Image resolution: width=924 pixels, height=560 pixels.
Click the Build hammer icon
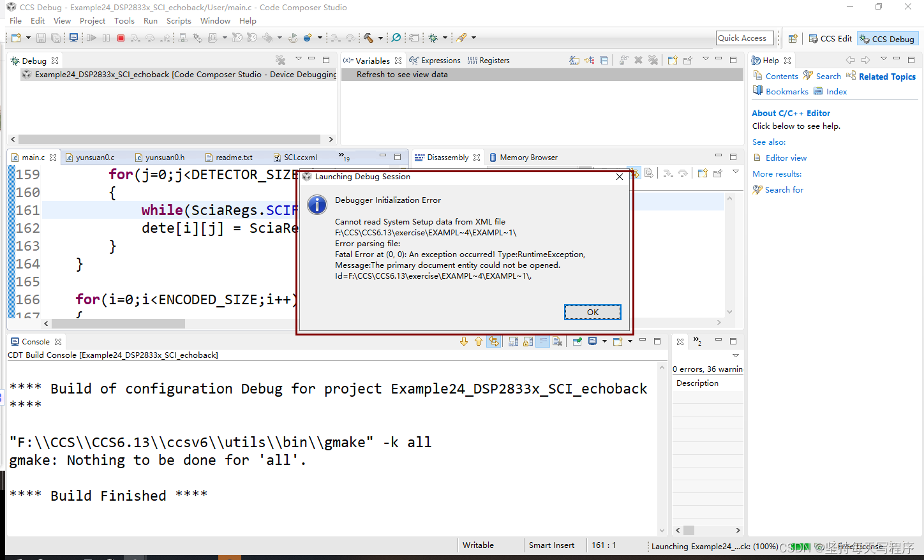[368, 38]
